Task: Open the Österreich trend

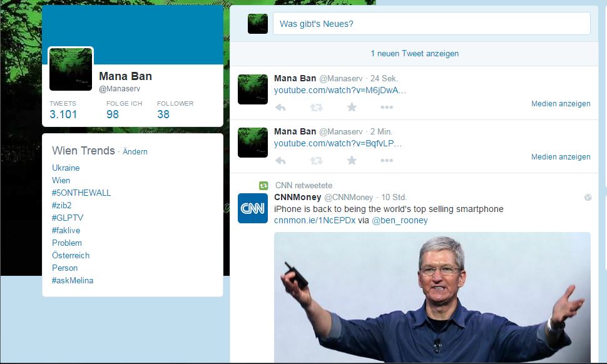Action: [x=71, y=255]
